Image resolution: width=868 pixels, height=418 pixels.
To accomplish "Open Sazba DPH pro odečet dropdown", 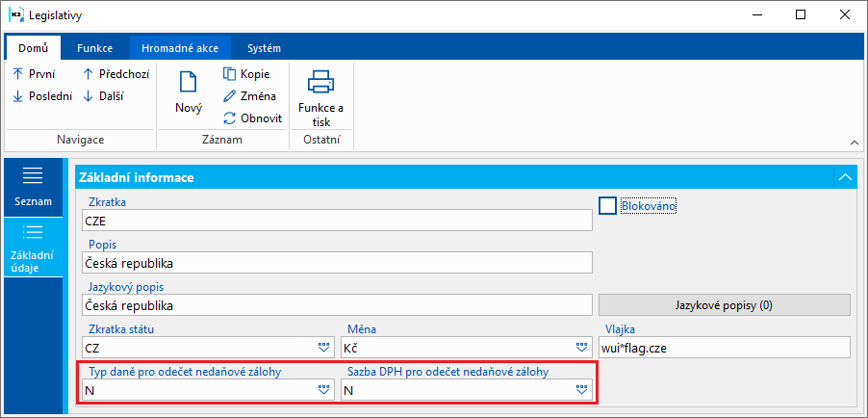I will coord(581,390).
